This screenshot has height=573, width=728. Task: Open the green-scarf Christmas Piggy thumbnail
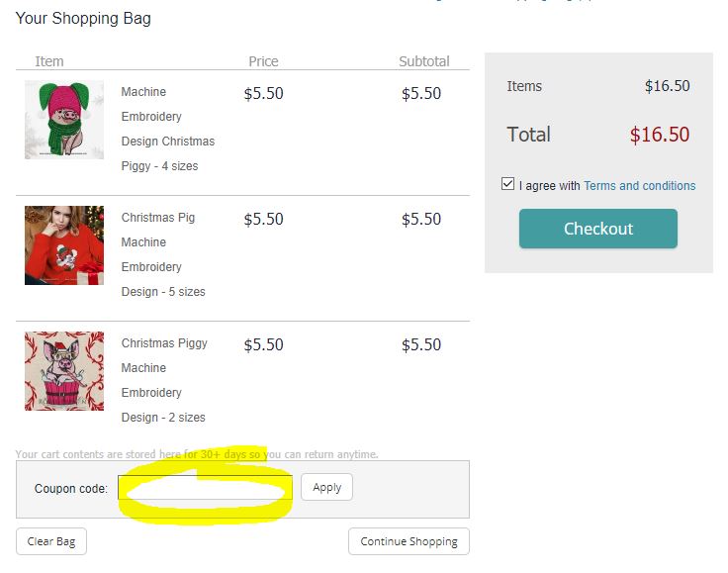tap(64, 120)
